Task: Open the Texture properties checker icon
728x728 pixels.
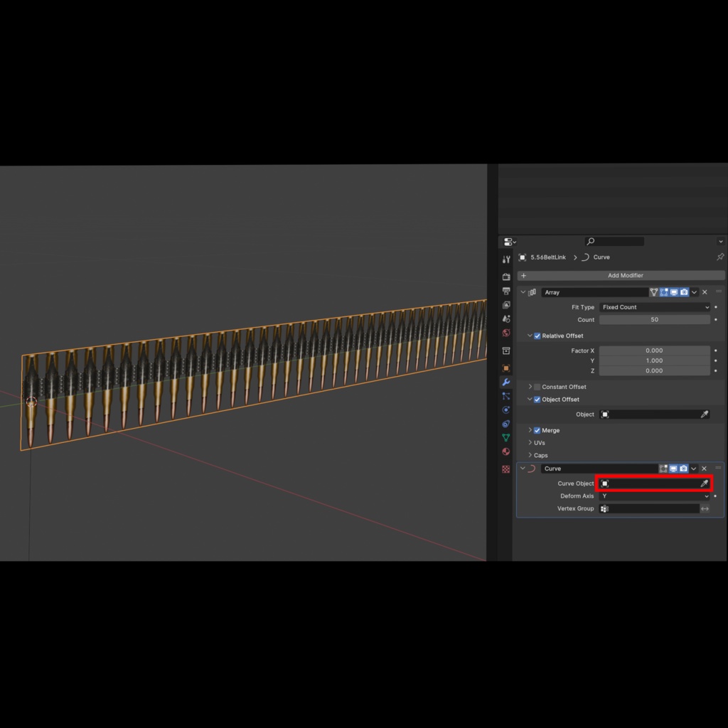Action: [x=506, y=469]
